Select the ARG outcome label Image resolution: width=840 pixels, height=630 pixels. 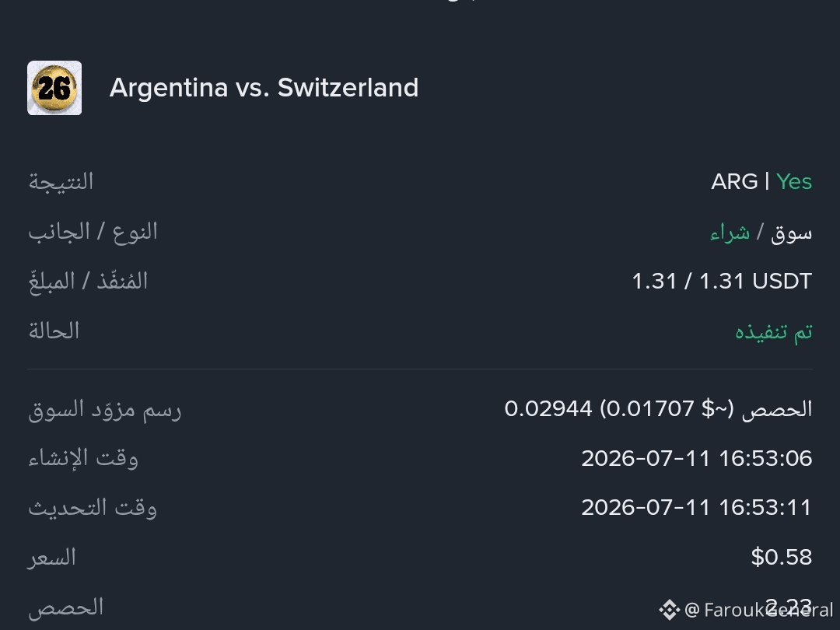click(734, 181)
